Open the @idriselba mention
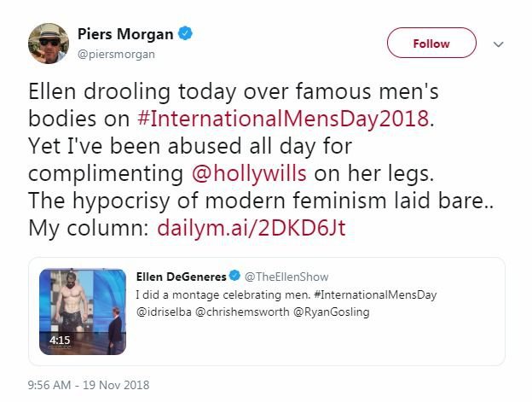 [164, 312]
